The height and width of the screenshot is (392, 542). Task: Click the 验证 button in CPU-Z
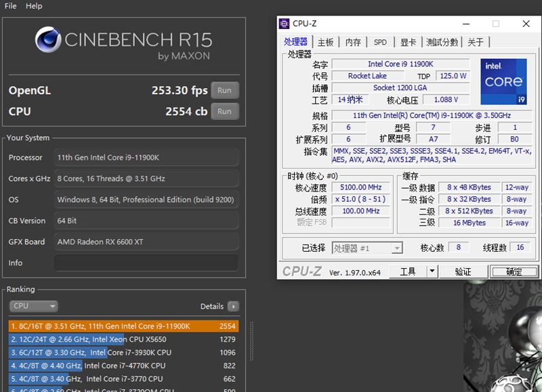[x=463, y=271]
